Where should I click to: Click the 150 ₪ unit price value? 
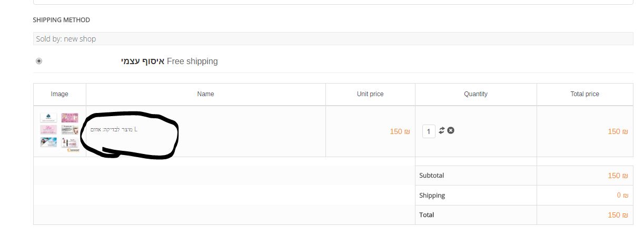click(x=400, y=131)
